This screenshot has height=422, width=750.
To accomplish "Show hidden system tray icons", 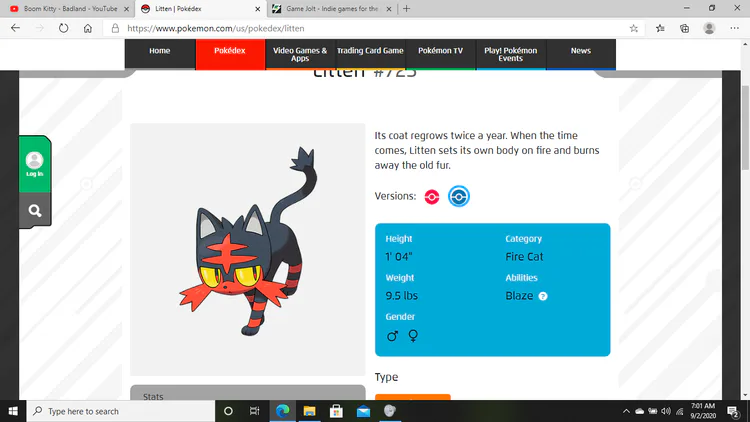I will click(x=626, y=411).
